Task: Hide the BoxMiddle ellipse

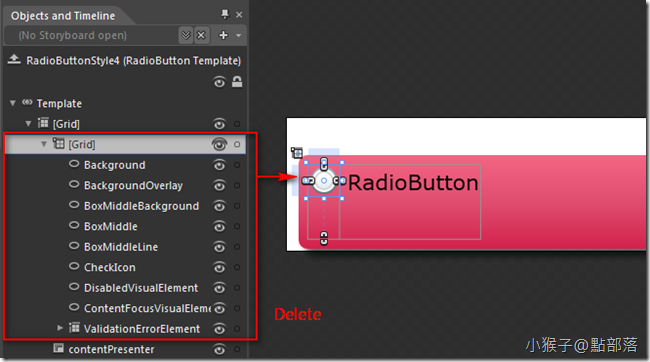Action: (x=219, y=226)
